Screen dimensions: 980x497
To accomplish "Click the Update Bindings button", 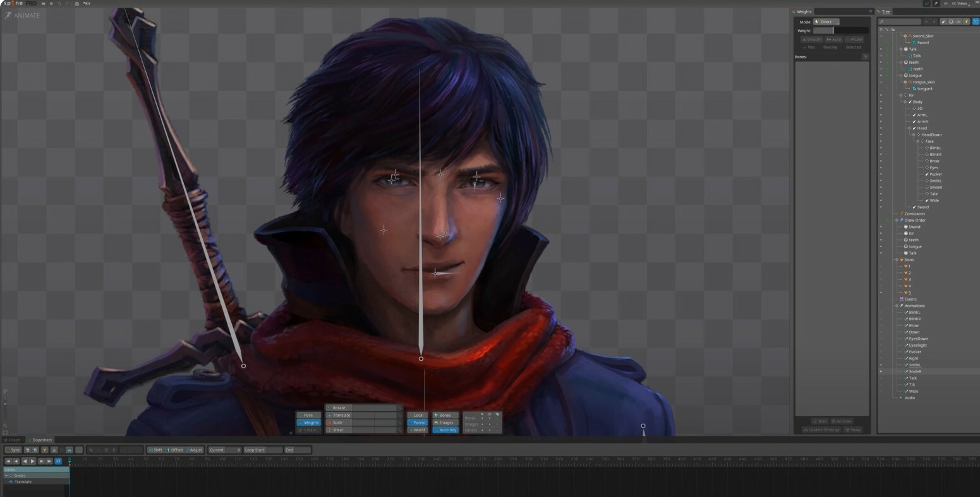I will tap(821, 430).
